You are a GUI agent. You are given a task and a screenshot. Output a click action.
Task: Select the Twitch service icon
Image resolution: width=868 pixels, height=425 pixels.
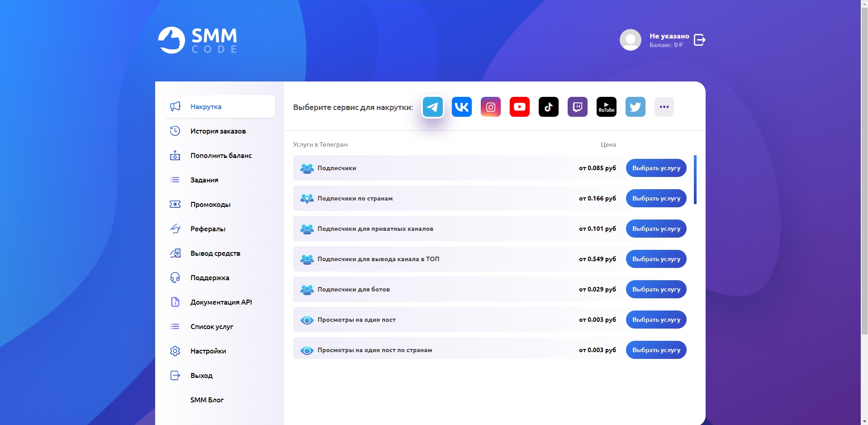(578, 107)
